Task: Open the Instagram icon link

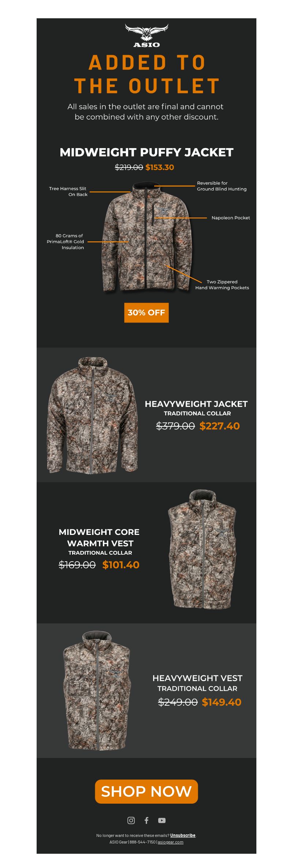Action: click(x=131, y=820)
